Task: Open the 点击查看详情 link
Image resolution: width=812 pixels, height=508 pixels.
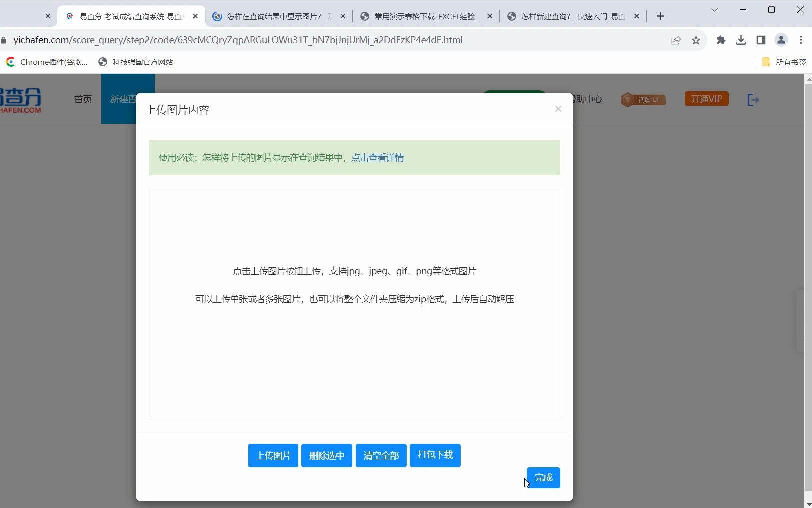Action: click(377, 158)
